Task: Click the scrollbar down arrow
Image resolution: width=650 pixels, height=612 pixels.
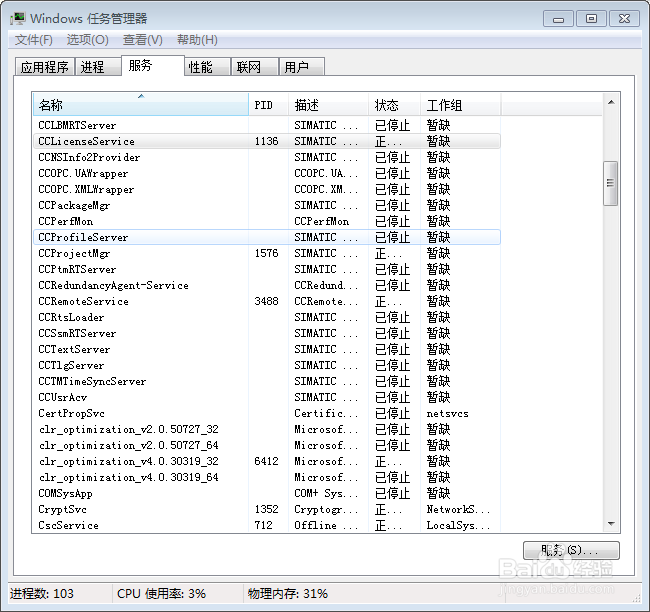Action: 611,524
